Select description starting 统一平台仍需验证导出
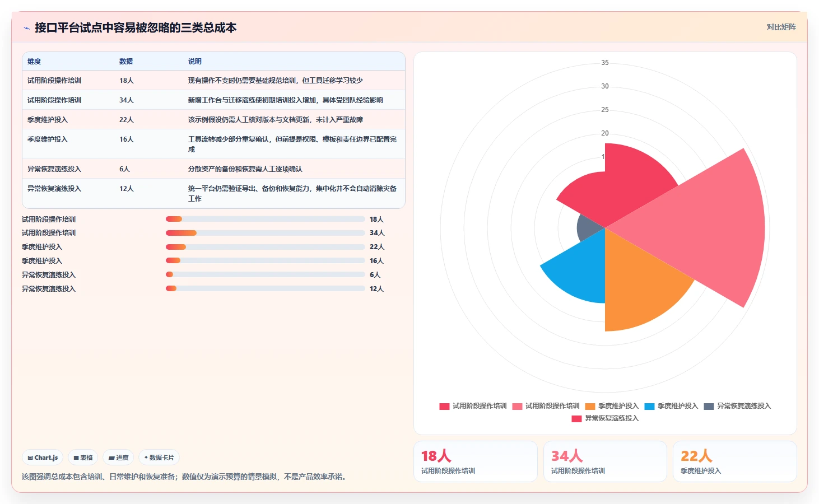Screen dimensions: 819x504 tap(292, 194)
